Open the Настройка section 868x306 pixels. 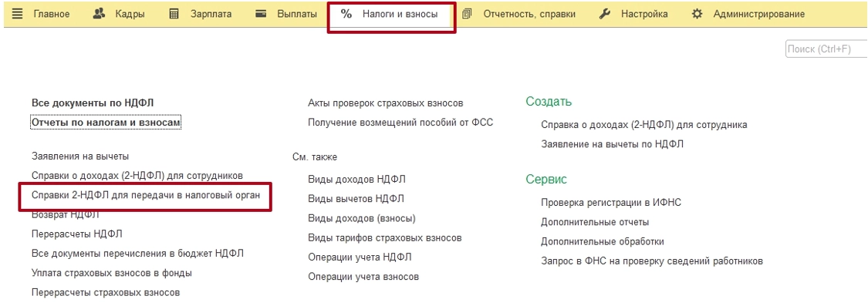click(644, 14)
